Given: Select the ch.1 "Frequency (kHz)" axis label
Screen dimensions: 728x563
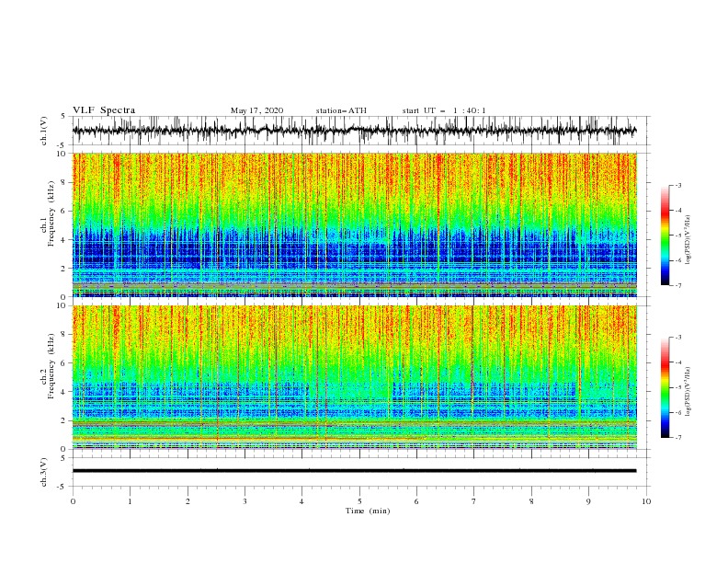Looking at the screenshot, I should [x=51, y=212].
